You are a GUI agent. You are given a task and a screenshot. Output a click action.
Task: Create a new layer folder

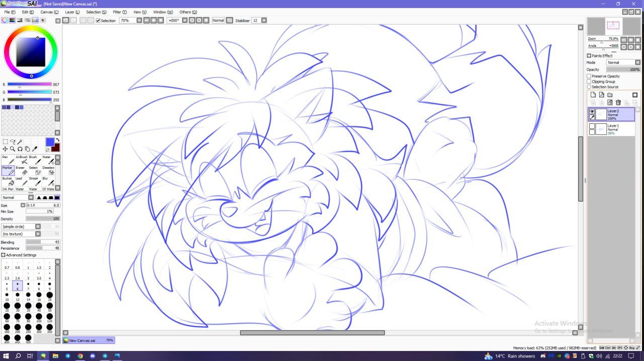610,95
